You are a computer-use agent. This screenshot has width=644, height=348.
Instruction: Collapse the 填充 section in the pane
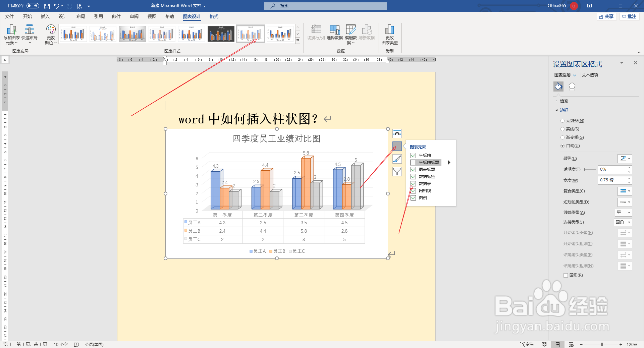557,101
